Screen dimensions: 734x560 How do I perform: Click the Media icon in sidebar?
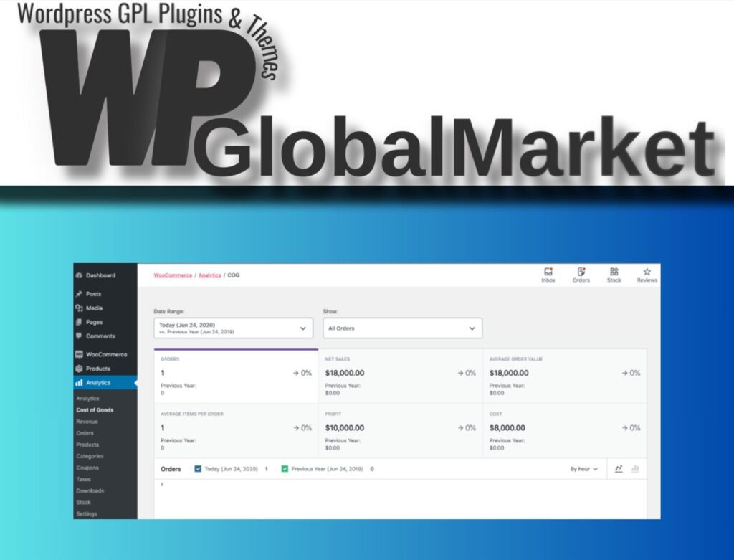click(x=79, y=308)
